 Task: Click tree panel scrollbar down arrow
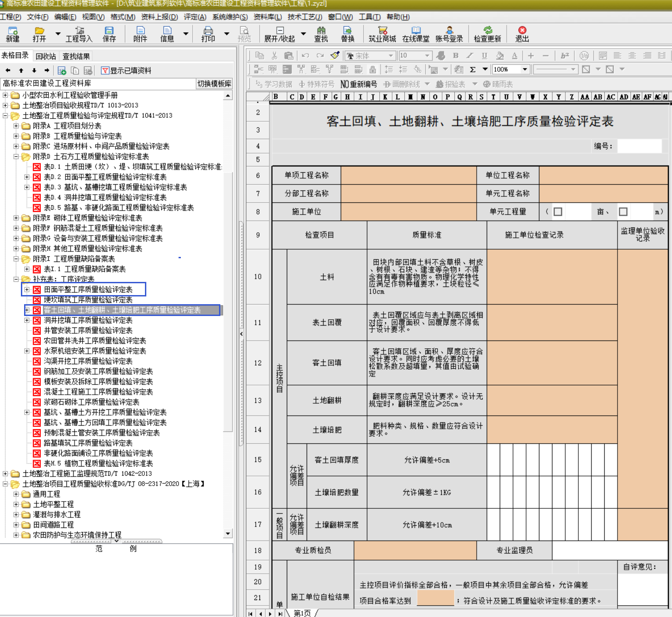(228, 533)
